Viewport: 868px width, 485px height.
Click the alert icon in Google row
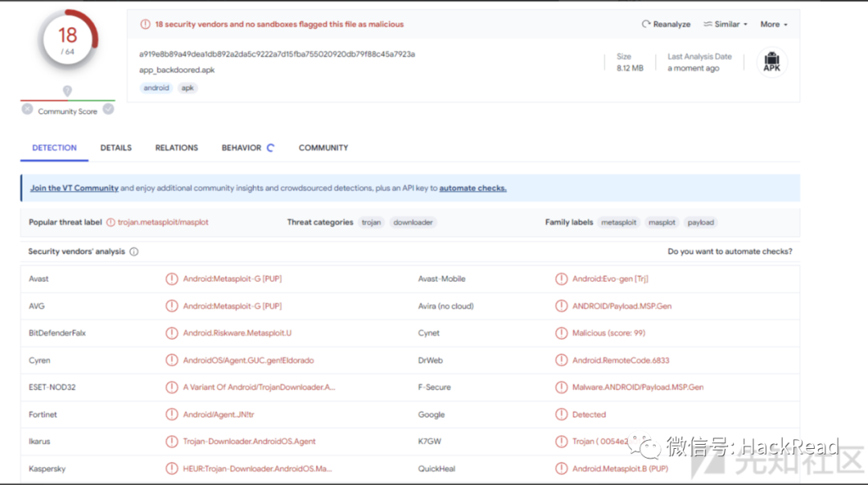(x=561, y=414)
